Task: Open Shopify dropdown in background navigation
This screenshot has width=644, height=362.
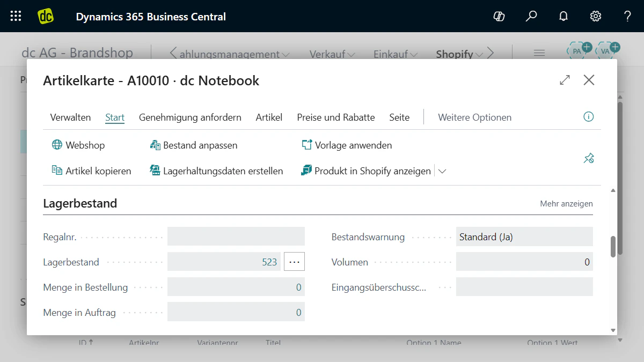Action: (x=459, y=54)
